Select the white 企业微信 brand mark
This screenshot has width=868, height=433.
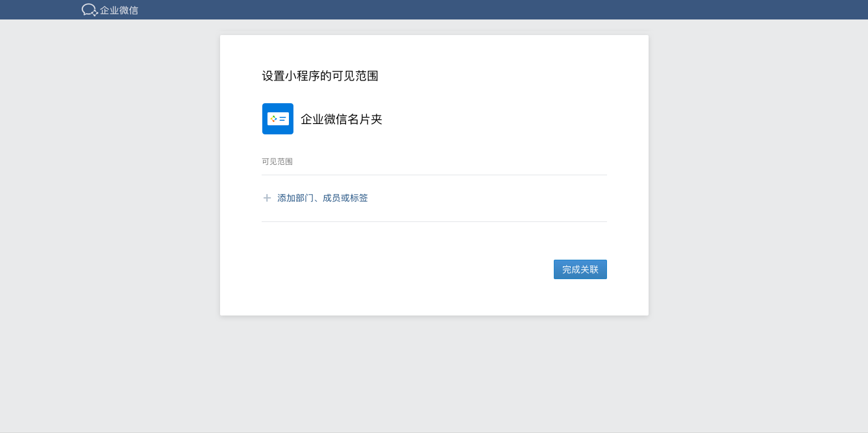click(x=110, y=9)
